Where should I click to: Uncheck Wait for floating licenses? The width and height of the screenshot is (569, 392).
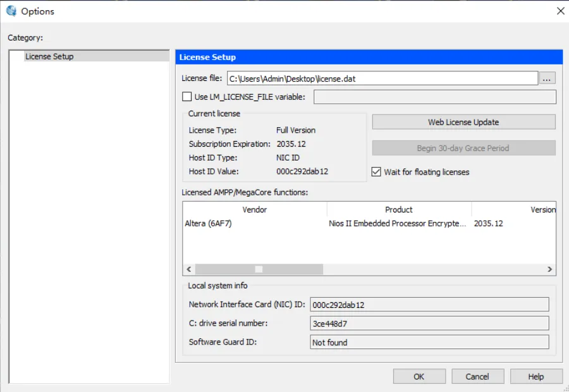point(376,172)
